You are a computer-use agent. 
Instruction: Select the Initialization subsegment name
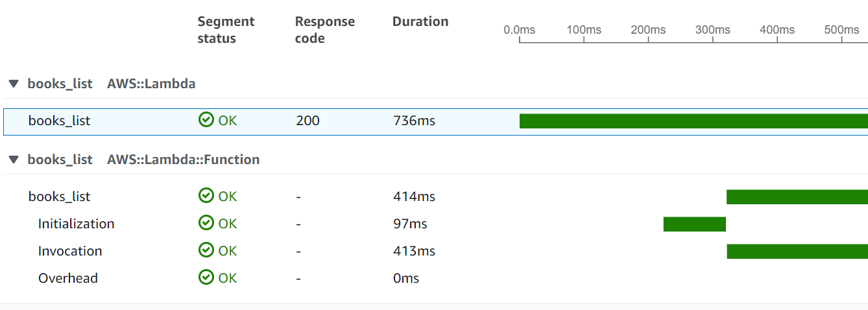(76, 224)
